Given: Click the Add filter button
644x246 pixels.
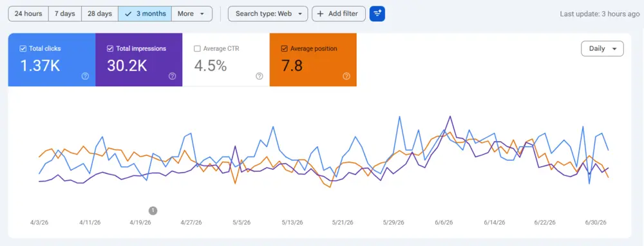Looking at the screenshot, I should [x=339, y=14].
